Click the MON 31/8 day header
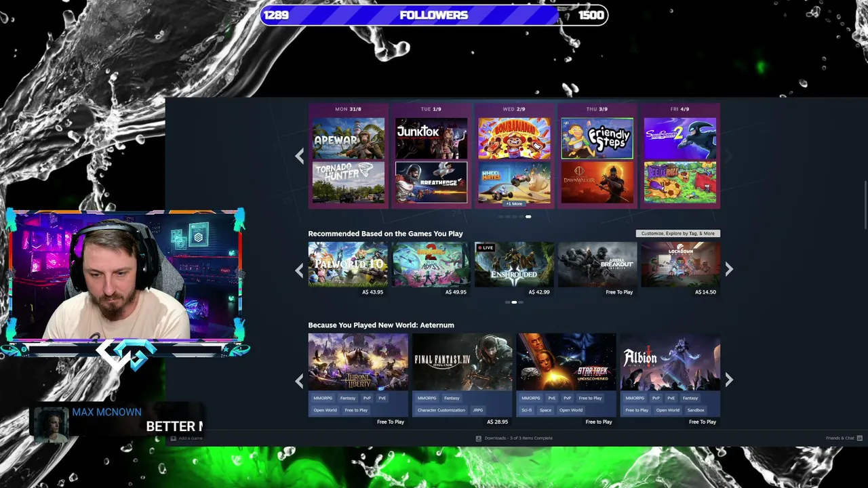This screenshot has width=868, height=488. click(x=349, y=109)
